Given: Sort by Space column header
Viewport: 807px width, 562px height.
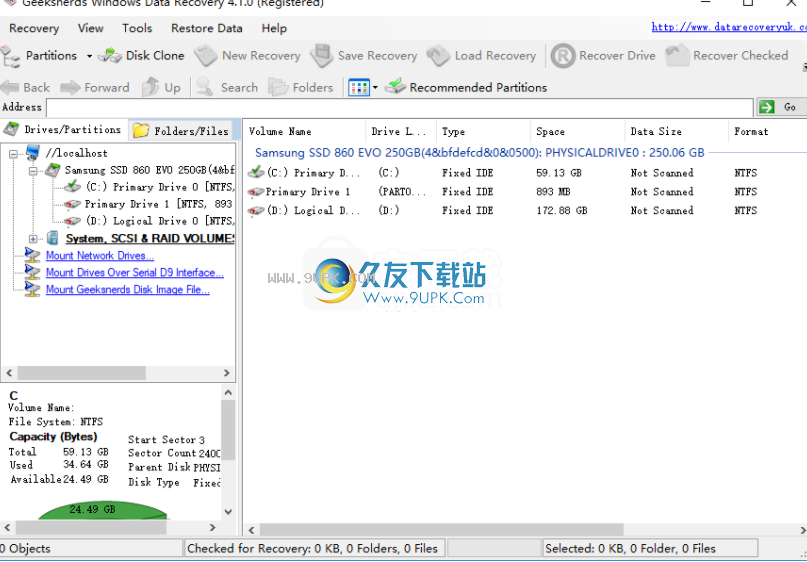Looking at the screenshot, I should (577, 132).
